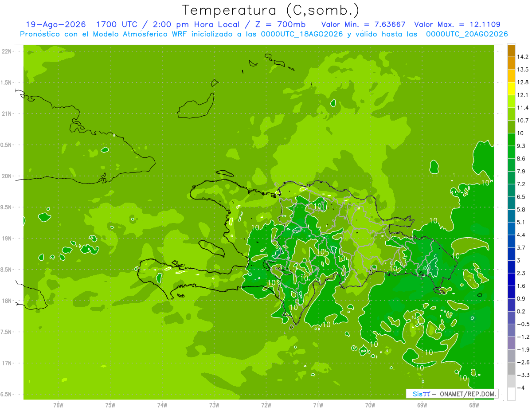Click 'Modelo Atmosferico WRF' in the subtitle
This screenshot has height=411, width=532.
[137, 34]
